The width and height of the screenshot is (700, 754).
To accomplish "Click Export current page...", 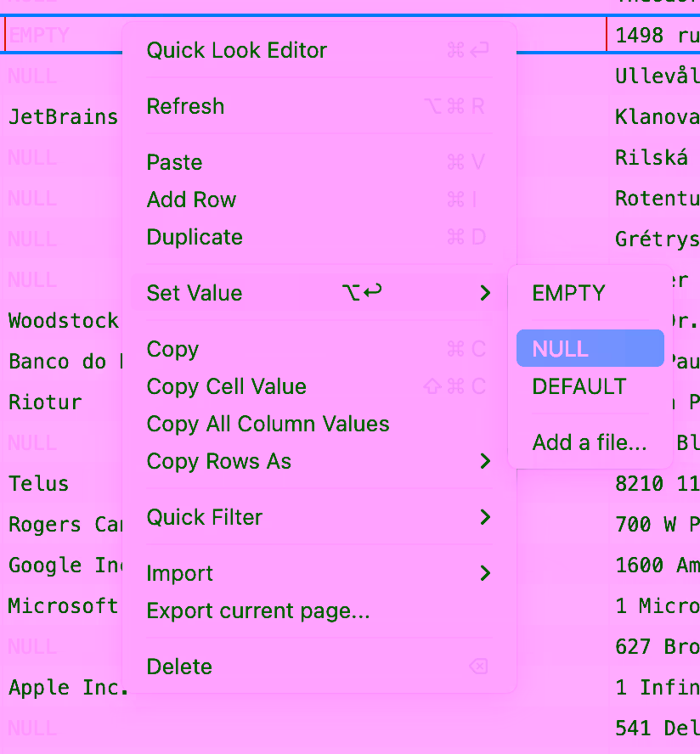I will [x=257, y=611].
